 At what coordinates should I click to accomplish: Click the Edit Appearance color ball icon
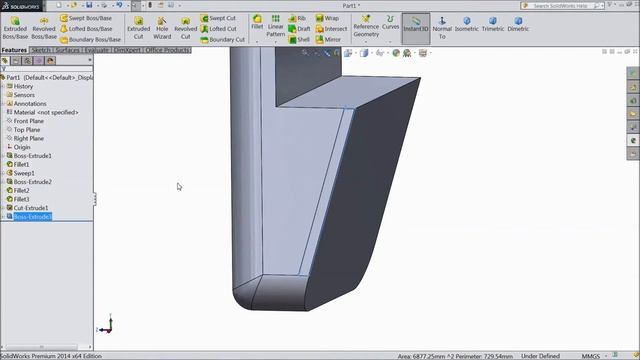click(396, 53)
